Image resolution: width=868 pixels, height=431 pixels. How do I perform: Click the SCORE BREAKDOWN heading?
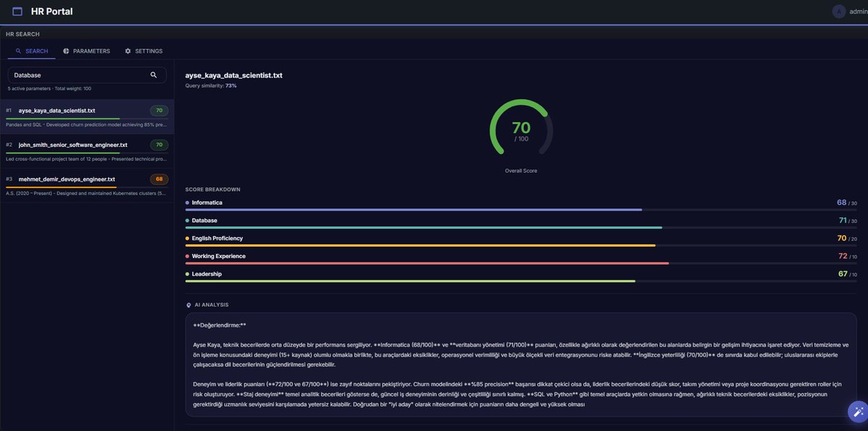(213, 189)
